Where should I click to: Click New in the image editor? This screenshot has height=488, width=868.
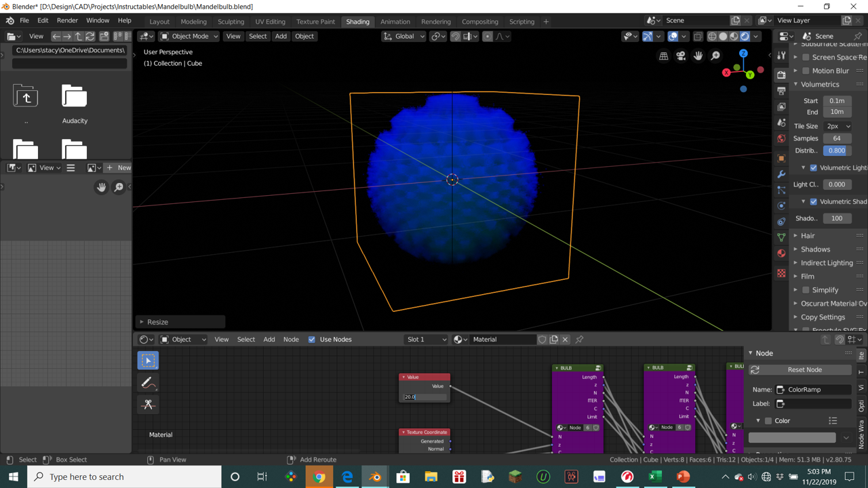pos(119,168)
